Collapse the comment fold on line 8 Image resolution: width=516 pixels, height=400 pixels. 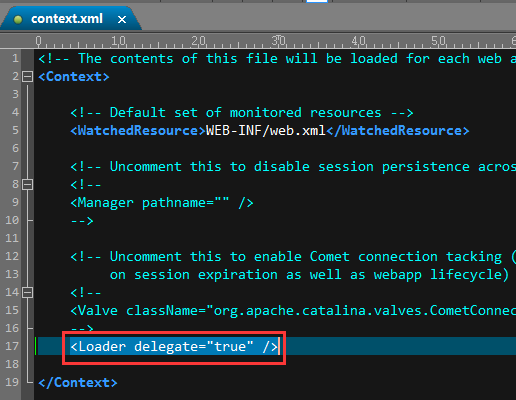click(27, 184)
